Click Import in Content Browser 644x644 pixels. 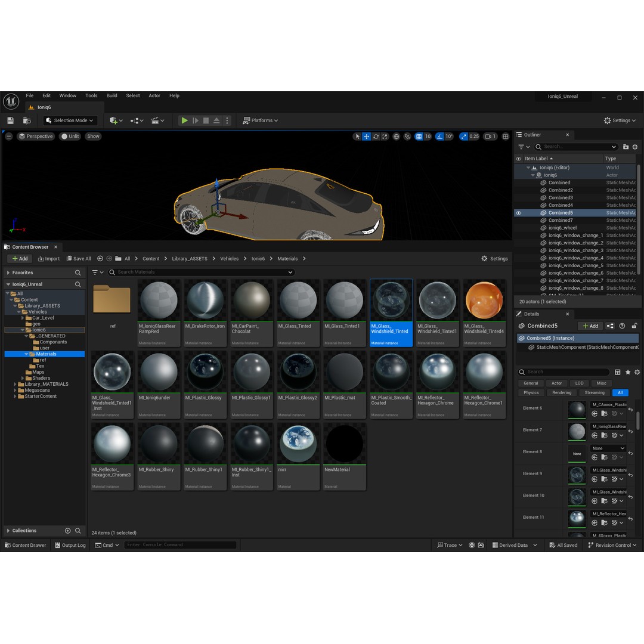[x=49, y=259]
